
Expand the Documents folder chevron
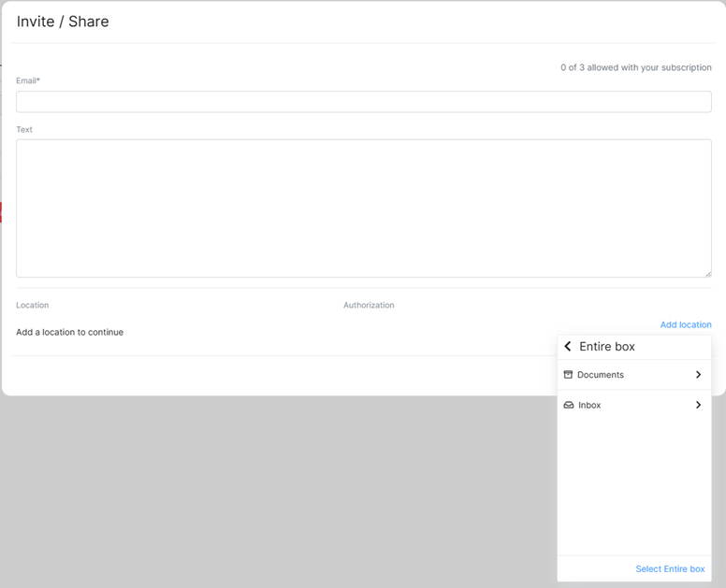coord(698,375)
